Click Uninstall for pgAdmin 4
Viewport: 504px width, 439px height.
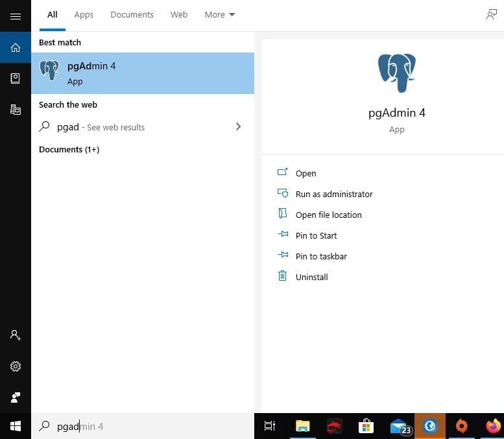pyautogui.click(x=311, y=277)
